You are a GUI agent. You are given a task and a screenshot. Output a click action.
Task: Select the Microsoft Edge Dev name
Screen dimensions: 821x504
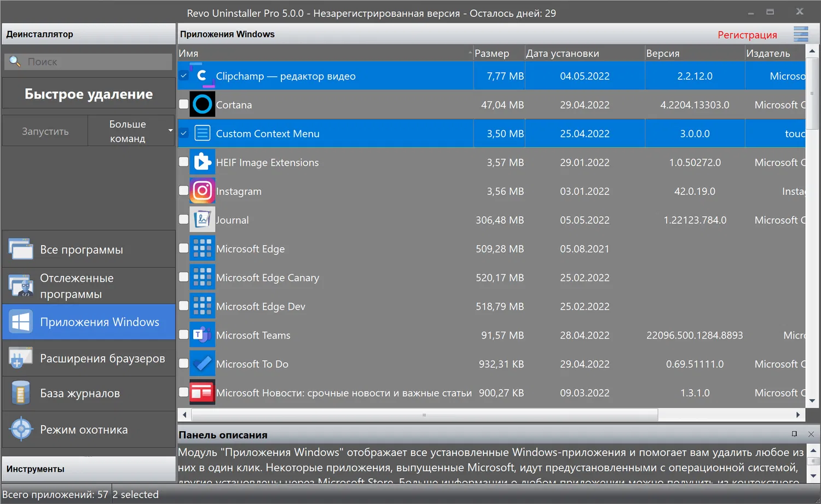point(261,306)
